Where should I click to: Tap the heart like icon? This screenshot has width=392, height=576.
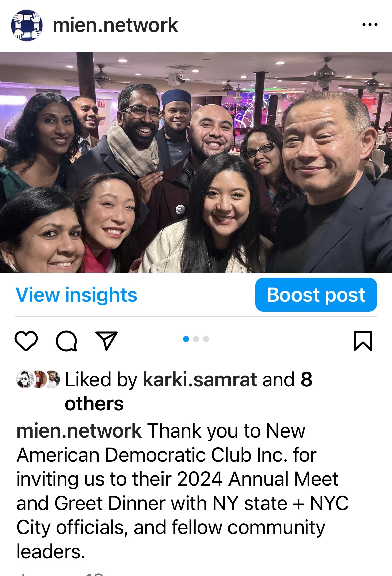(26, 341)
